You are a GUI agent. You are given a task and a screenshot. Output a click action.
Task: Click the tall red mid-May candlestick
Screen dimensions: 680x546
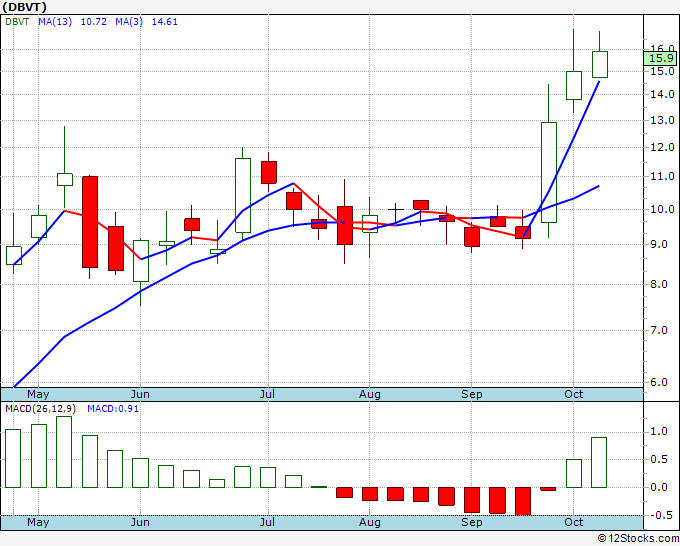(x=90, y=222)
